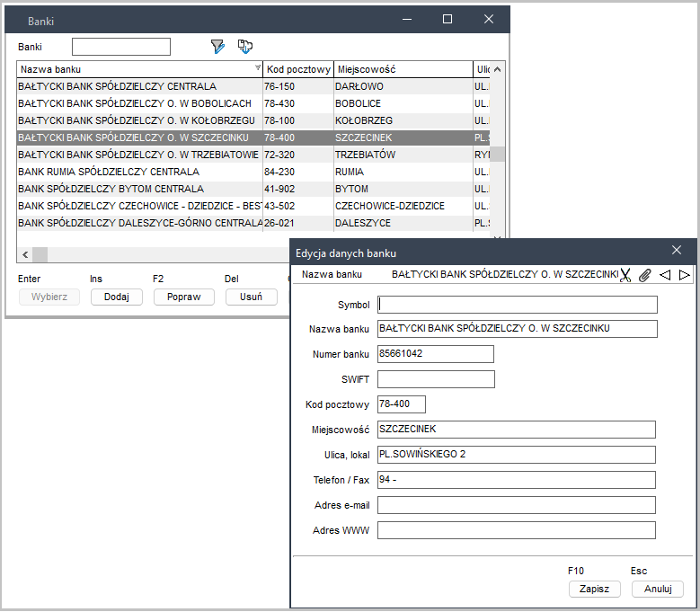Maximize the Banki window

coord(447,19)
